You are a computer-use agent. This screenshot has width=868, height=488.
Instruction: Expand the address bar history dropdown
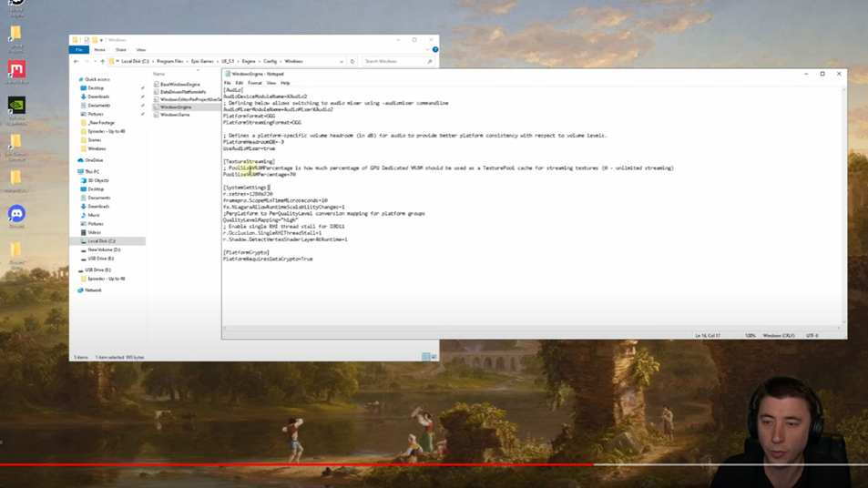pos(342,61)
